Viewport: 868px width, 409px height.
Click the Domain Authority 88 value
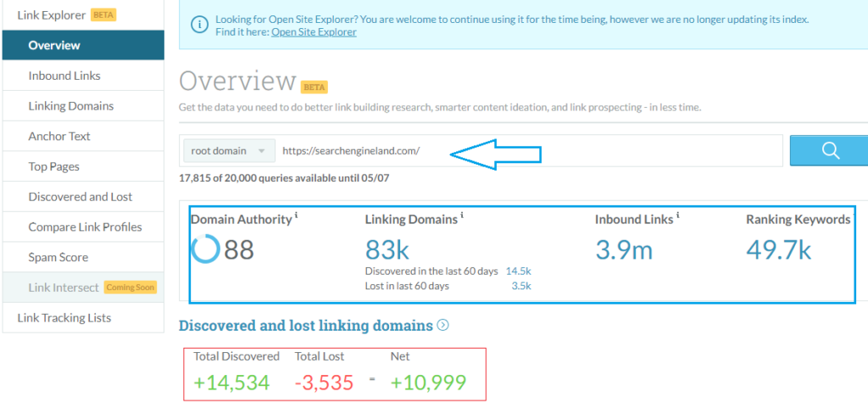click(239, 249)
